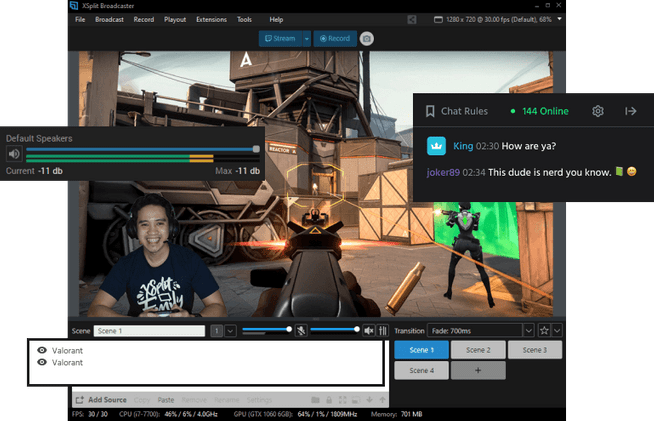
Task: Switch to Scene 3
Action: (x=535, y=350)
